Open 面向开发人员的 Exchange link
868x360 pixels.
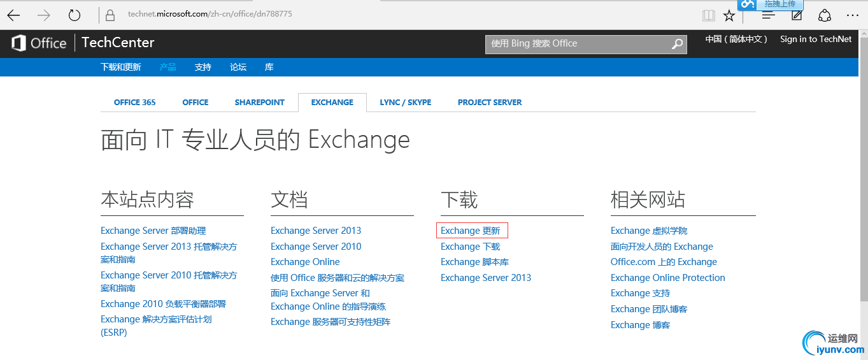tap(662, 247)
